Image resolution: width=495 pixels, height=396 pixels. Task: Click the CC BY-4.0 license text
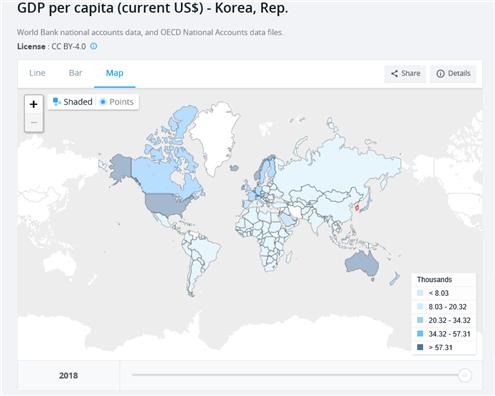click(x=69, y=46)
